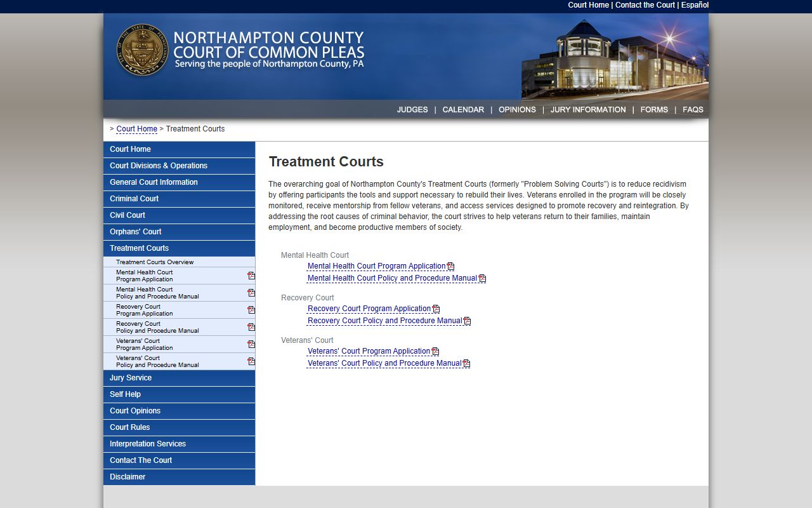Select Treatment Courts Overview in sidebar submenu
Image resolution: width=812 pixels, height=508 pixels.
[179, 262]
